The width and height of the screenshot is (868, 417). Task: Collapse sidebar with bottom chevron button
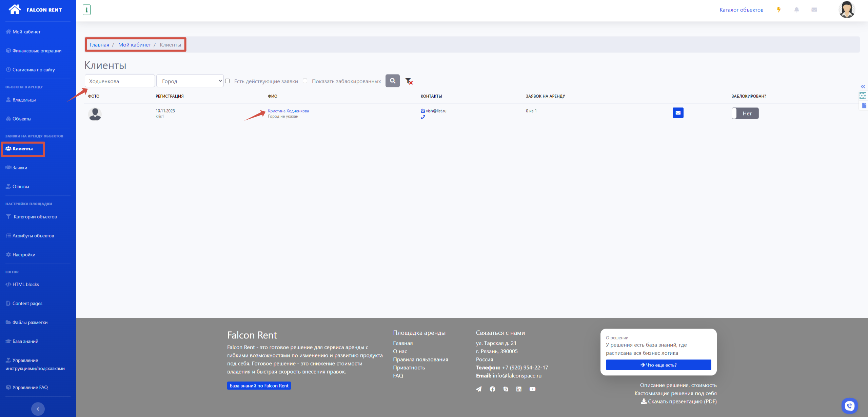(38, 409)
